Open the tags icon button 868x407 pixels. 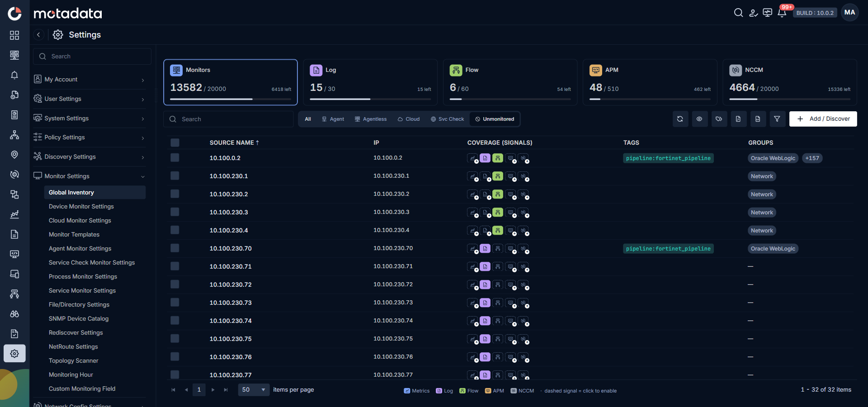click(719, 119)
